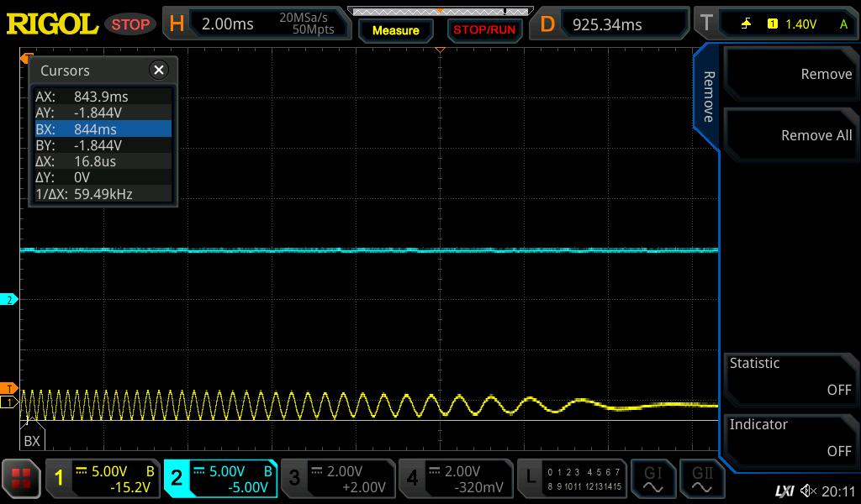Click the channel 1 ground marker
861x504 pixels.
(8, 402)
